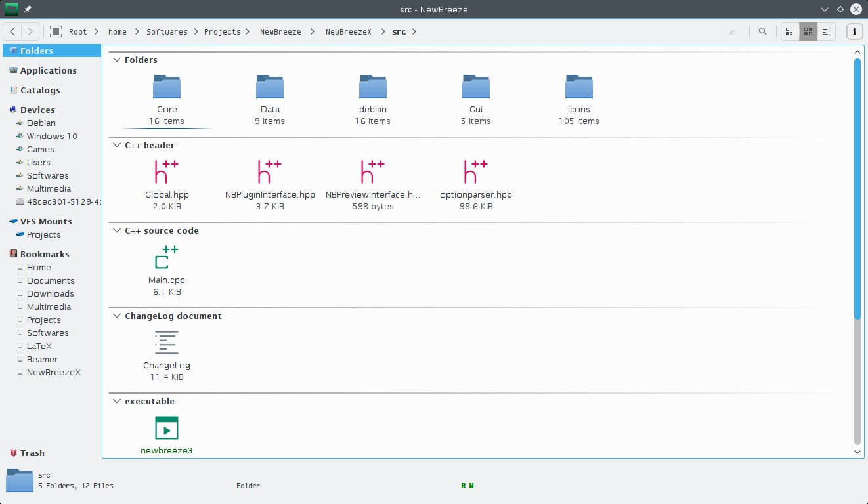Switch to icons view mode
The width and height of the screenshot is (868, 504).
tap(808, 31)
